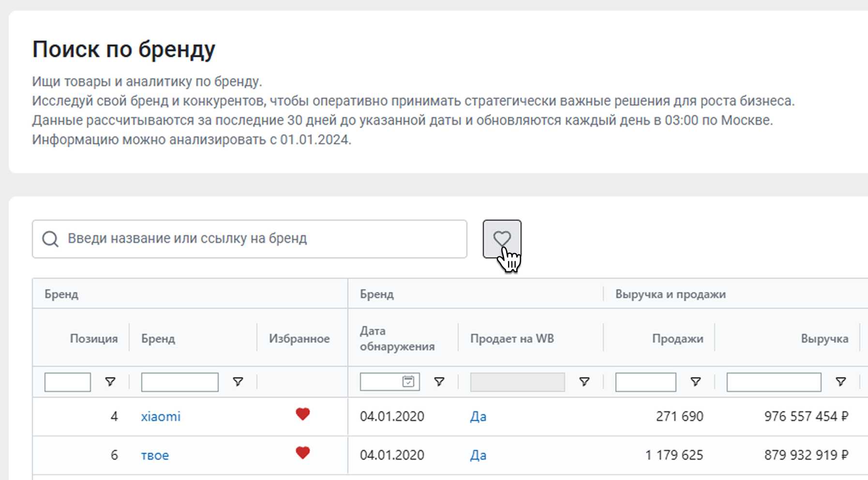Click the Бренд filter input box
Screen dimensions: 868x480
pos(180,382)
